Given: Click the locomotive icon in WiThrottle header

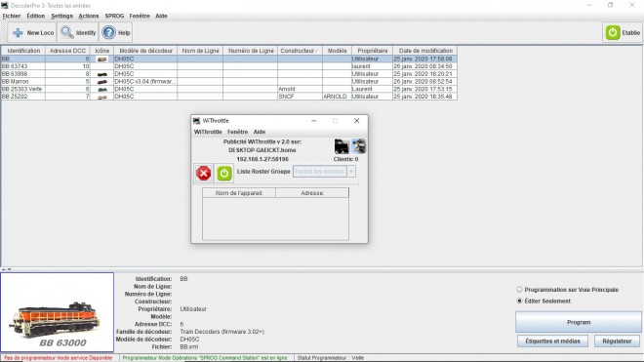Looking at the screenshot, I should tap(342, 146).
